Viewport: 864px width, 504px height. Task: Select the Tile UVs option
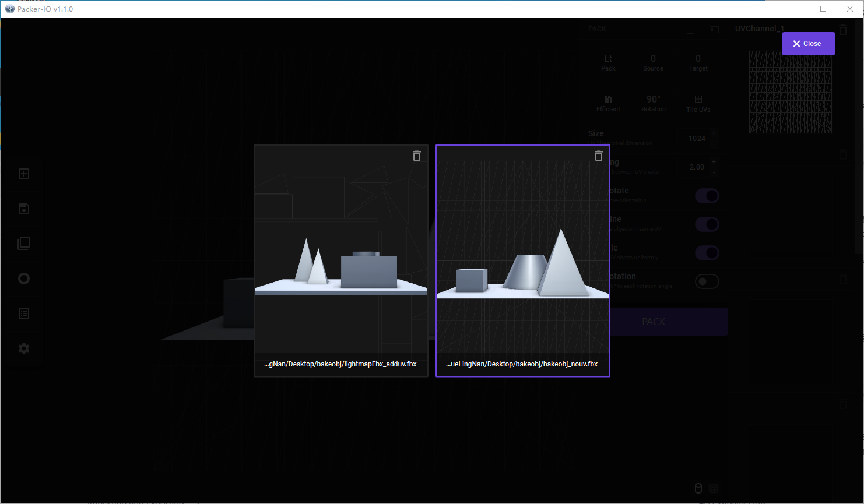tap(698, 103)
